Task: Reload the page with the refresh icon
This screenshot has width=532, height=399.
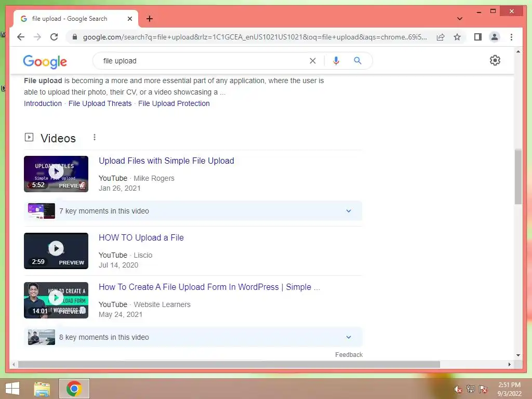Action: tap(54, 37)
